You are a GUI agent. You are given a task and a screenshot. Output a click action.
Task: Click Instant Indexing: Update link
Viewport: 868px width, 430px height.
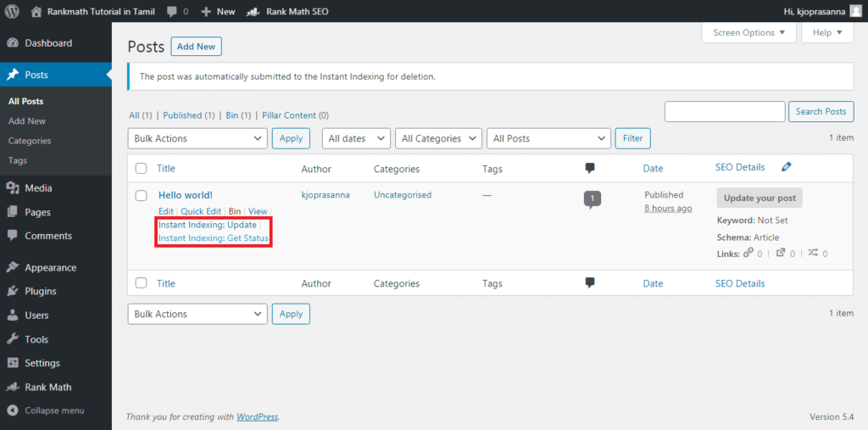(x=208, y=225)
